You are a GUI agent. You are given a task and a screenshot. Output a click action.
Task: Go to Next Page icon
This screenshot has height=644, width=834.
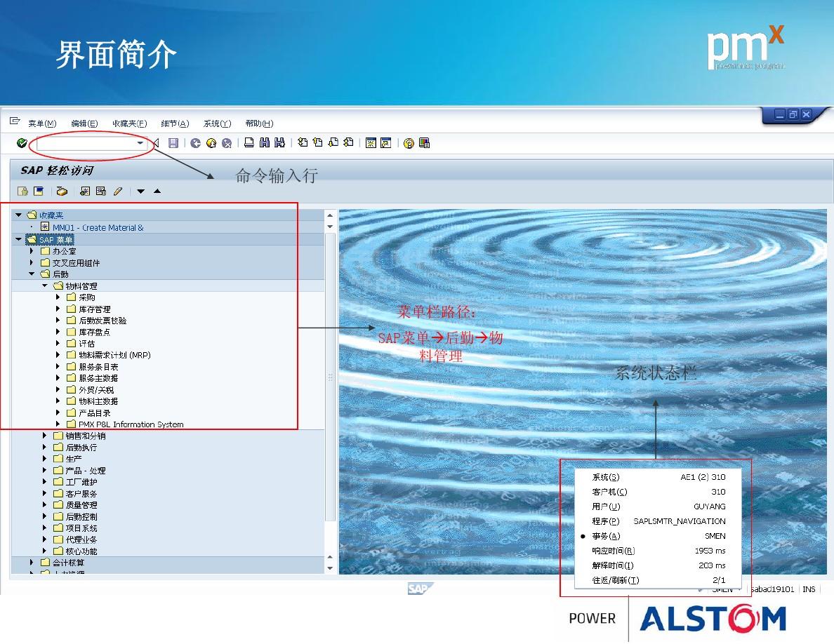(x=333, y=142)
